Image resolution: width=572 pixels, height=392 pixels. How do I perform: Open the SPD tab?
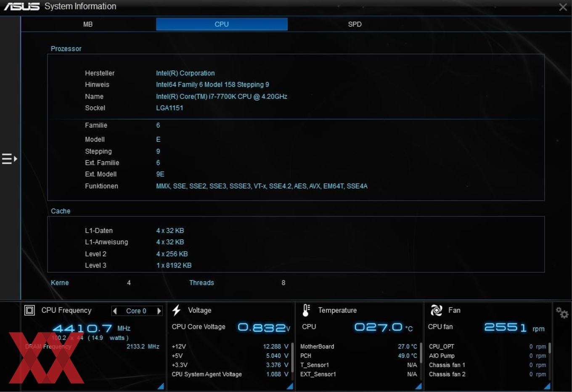click(355, 24)
